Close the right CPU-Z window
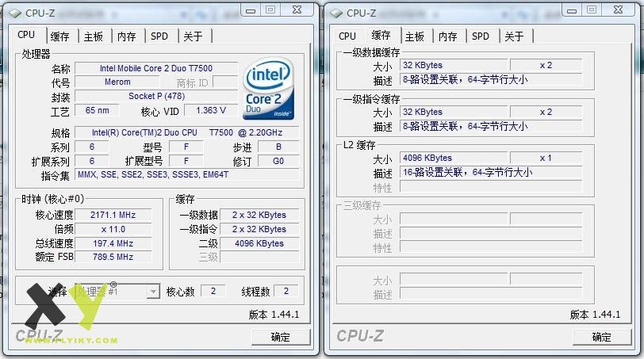Screen dimensions: 644x359 619,10
